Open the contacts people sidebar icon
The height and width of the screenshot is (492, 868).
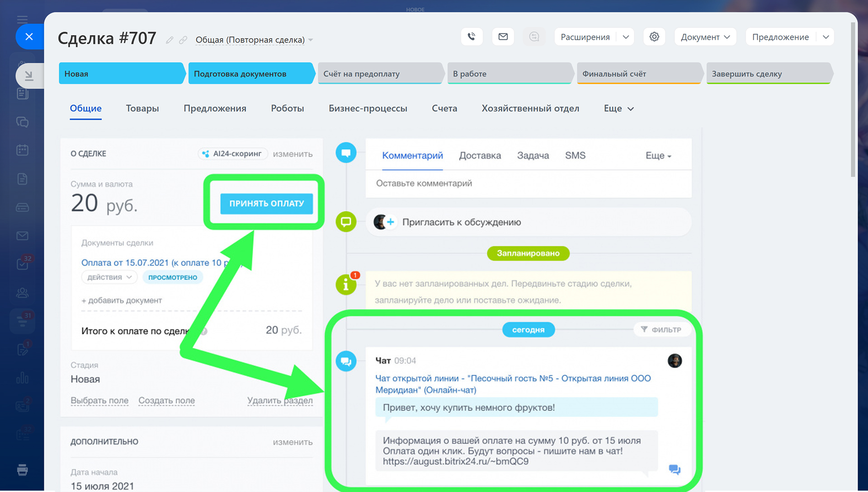click(x=22, y=293)
